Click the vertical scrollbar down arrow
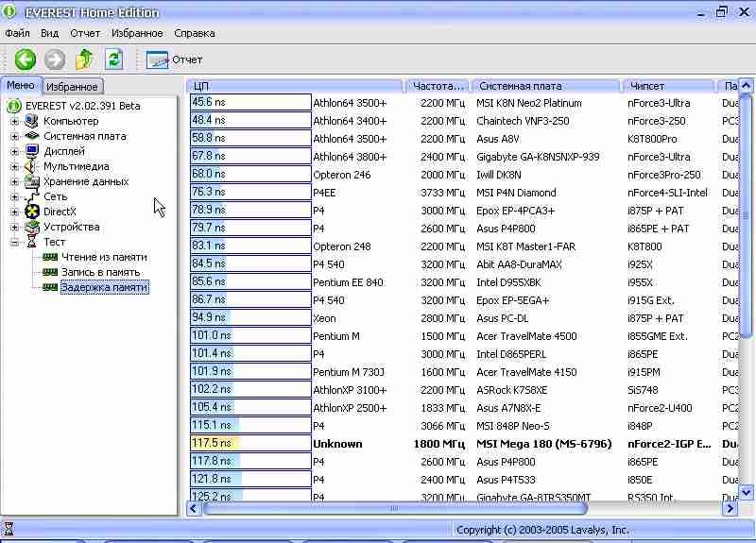756x543 pixels. tap(746, 492)
